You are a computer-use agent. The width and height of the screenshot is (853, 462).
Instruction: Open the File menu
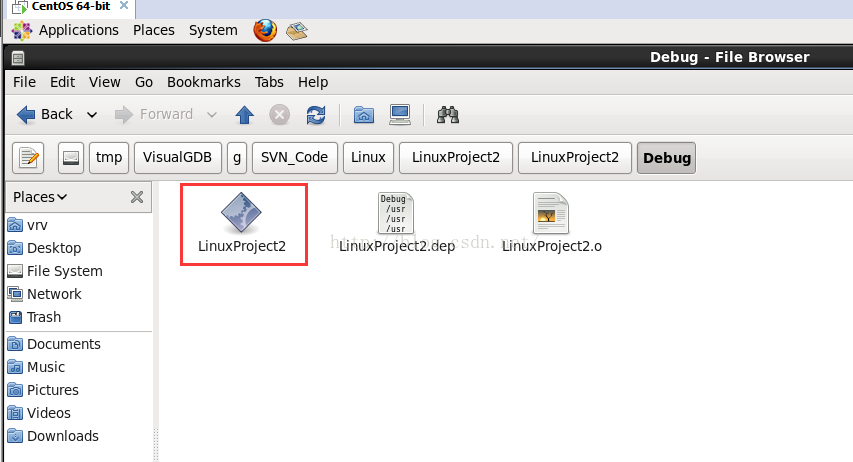[24, 82]
